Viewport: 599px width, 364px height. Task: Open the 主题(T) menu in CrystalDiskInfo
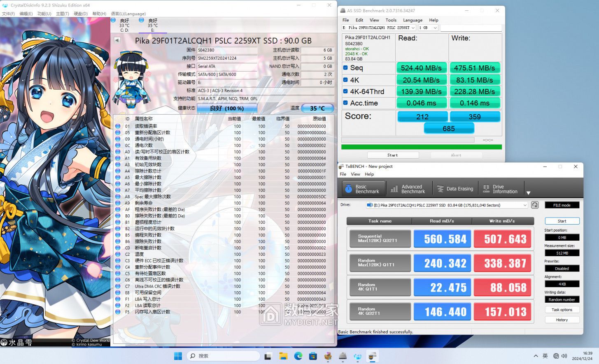62,14
